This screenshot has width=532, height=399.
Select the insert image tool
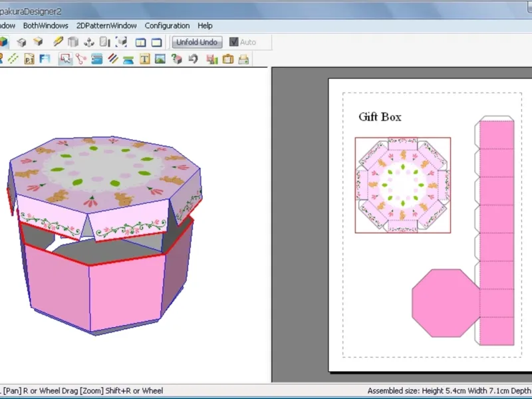tap(160, 59)
